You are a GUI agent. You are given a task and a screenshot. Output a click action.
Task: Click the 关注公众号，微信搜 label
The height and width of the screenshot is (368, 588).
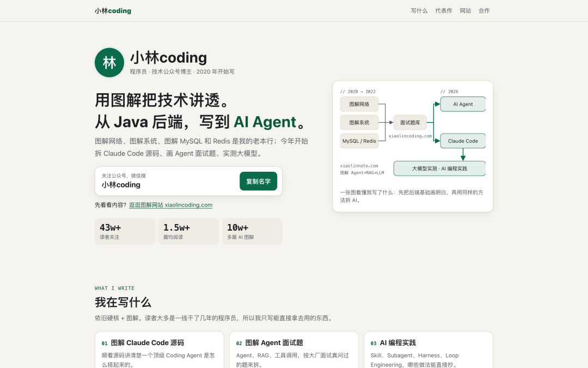[x=124, y=176]
